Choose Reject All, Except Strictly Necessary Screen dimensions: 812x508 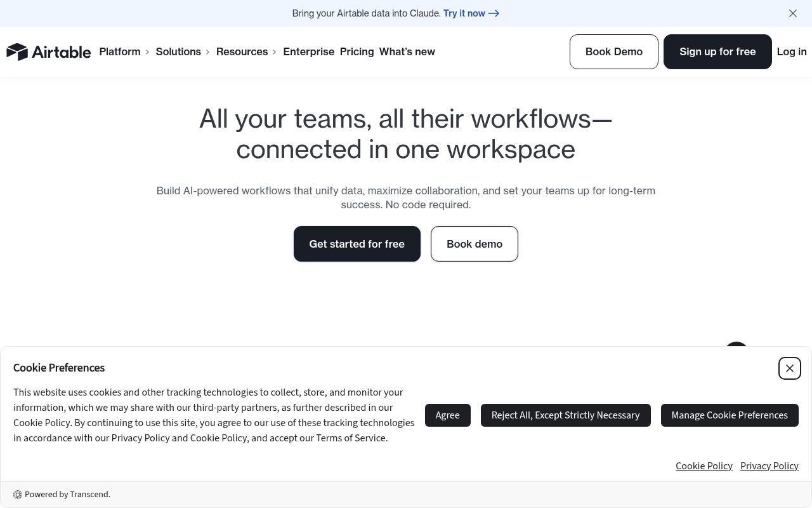click(566, 415)
